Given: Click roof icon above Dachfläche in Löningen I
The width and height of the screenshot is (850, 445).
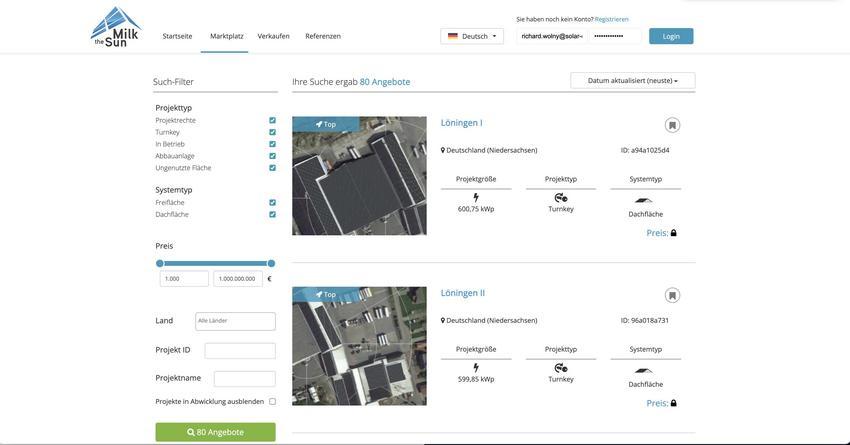Looking at the screenshot, I should 643,201.
